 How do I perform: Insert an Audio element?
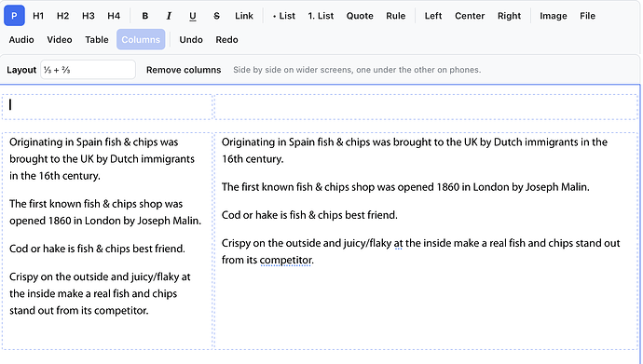tap(21, 39)
